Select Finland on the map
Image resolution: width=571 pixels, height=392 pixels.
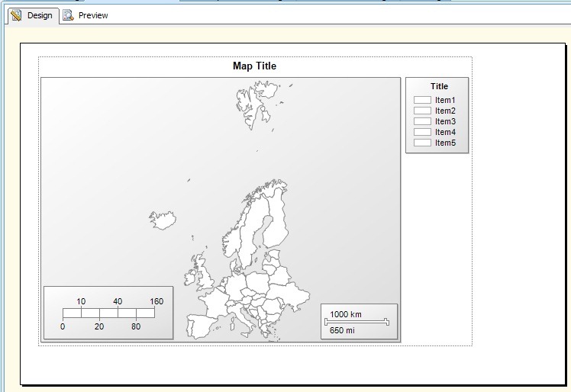(276, 220)
